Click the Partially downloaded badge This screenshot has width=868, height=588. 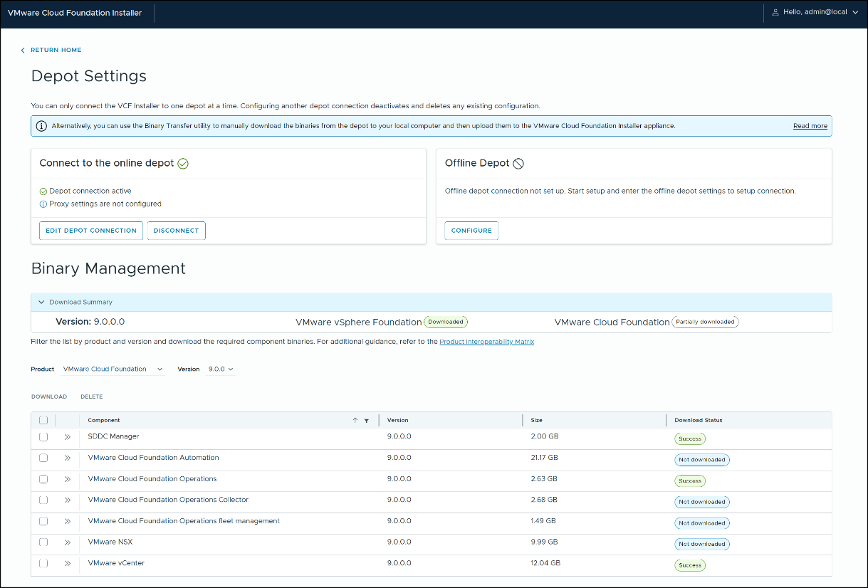pyautogui.click(x=705, y=322)
